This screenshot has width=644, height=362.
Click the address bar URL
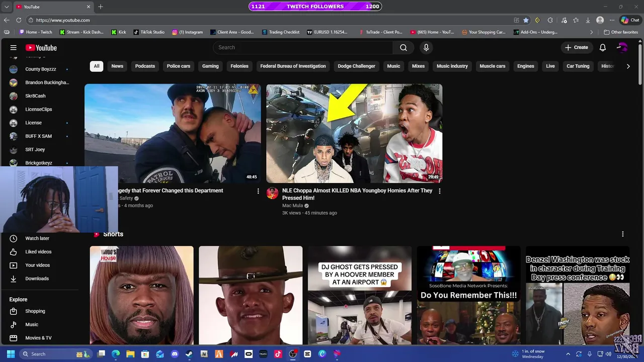[x=63, y=20]
